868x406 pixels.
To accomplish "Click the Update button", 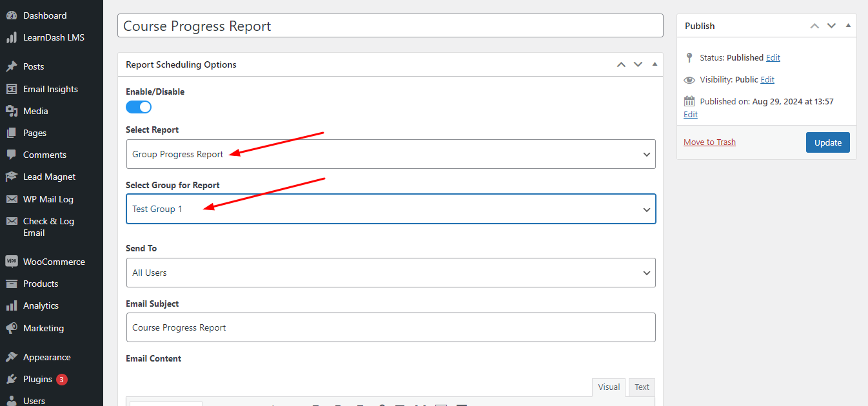I will pos(827,142).
